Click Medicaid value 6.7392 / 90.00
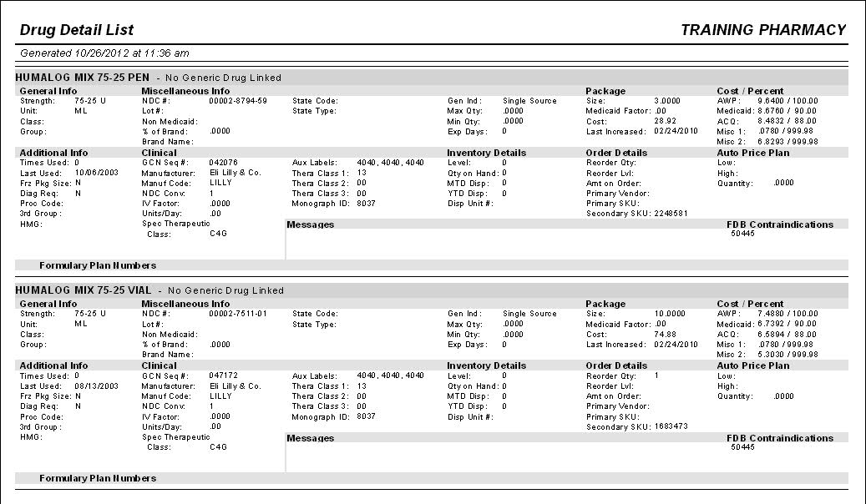 tap(787, 324)
